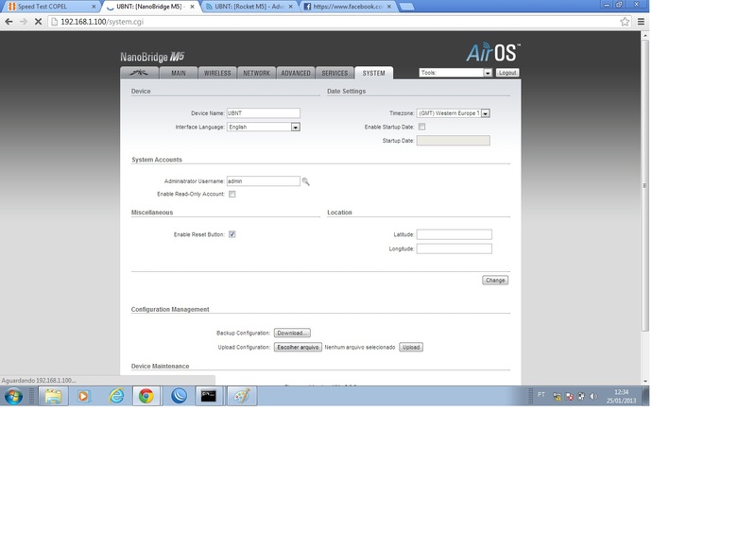Screen dimensions: 756x548
Task: Close the Rocket M5 tab
Action: [x=291, y=7]
